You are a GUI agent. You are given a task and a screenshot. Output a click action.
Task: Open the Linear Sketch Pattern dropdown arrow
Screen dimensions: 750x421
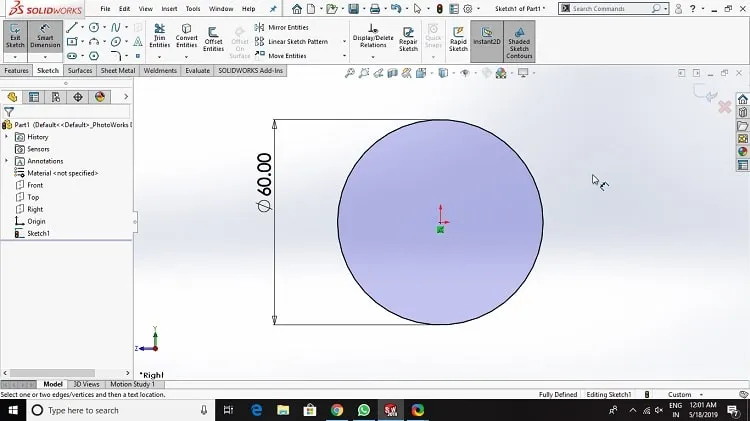pos(344,42)
